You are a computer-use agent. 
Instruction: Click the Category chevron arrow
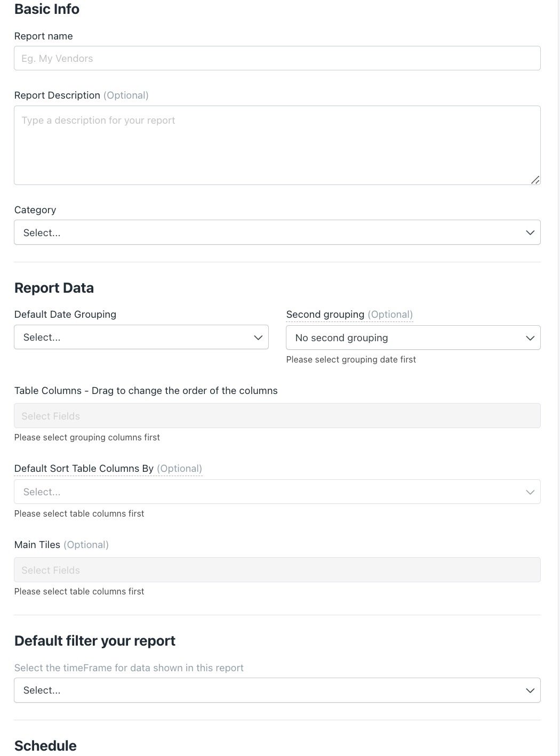click(x=530, y=232)
